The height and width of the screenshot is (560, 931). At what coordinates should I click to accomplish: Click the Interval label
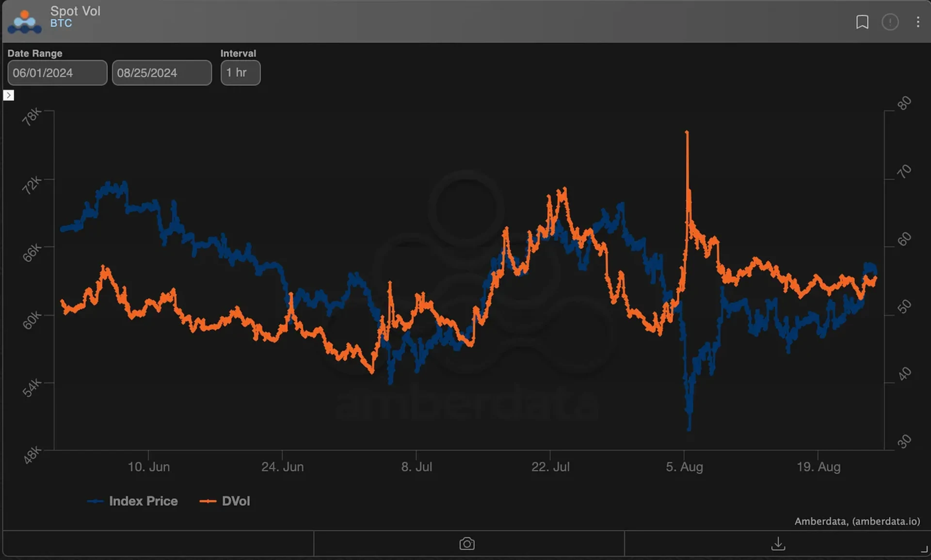(x=238, y=53)
